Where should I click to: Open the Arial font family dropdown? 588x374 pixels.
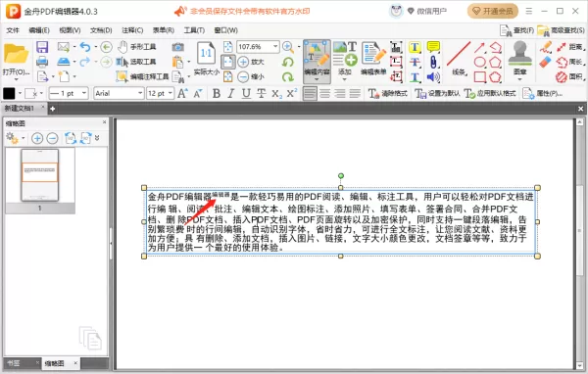119,93
